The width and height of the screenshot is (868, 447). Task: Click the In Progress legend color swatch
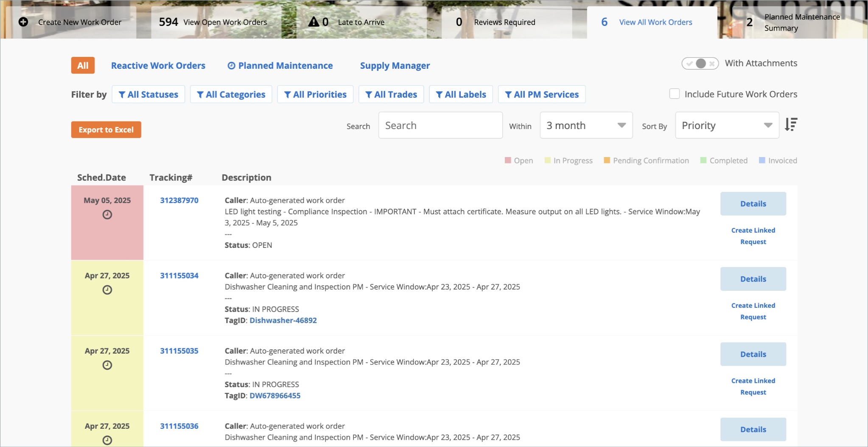pyautogui.click(x=547, y=160)
